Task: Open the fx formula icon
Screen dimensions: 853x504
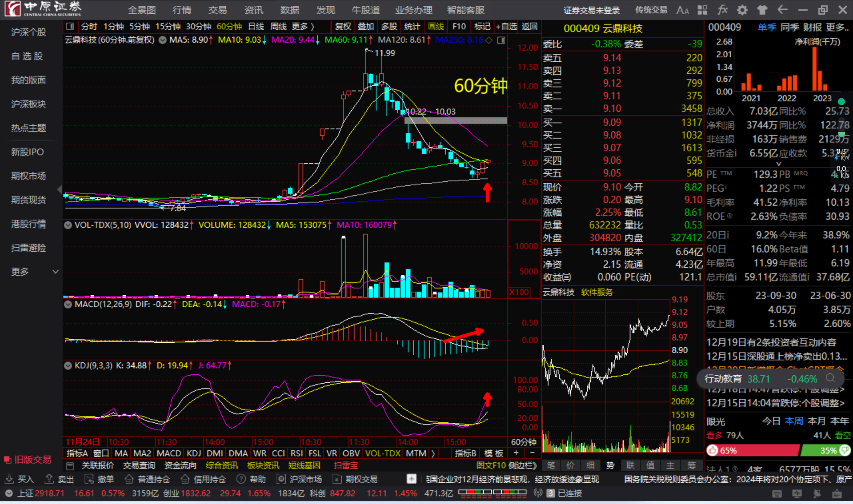Action: pyautogui.click(x=722, y=10)
